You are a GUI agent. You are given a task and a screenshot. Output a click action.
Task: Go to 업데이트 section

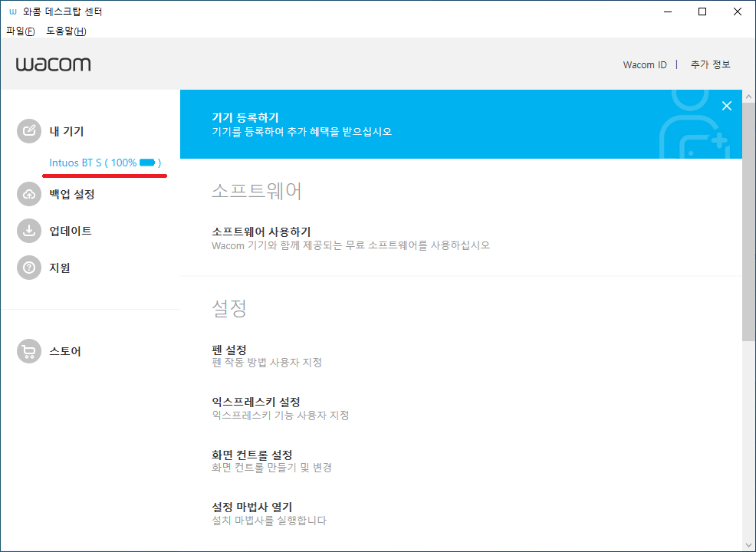[71, 231]
